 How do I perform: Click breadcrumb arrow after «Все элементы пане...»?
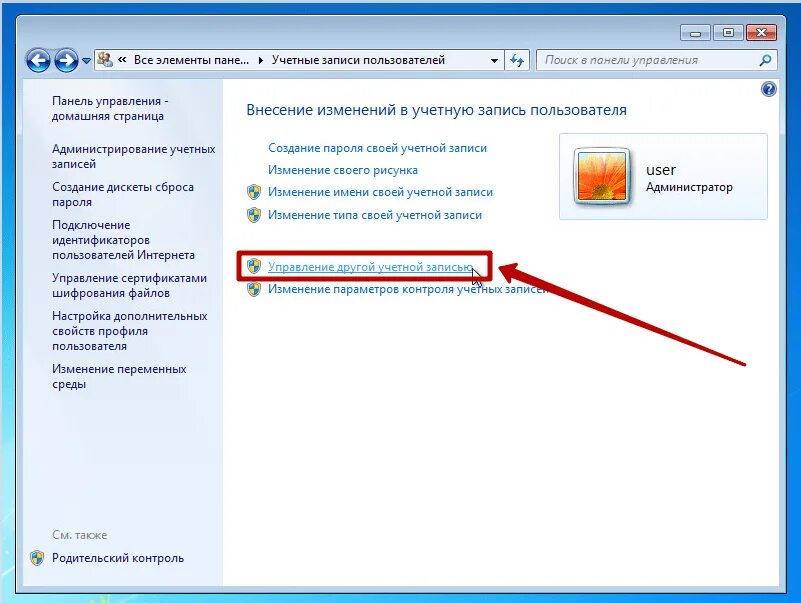click(261, 60)
